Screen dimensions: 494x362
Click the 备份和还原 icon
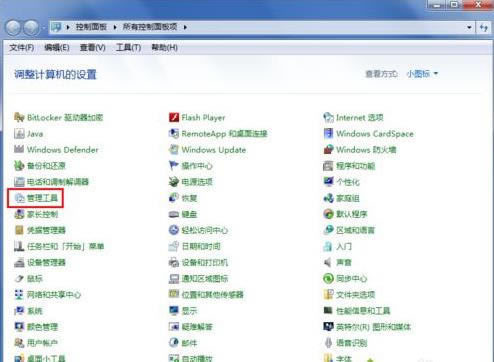[x=19, y=166]
